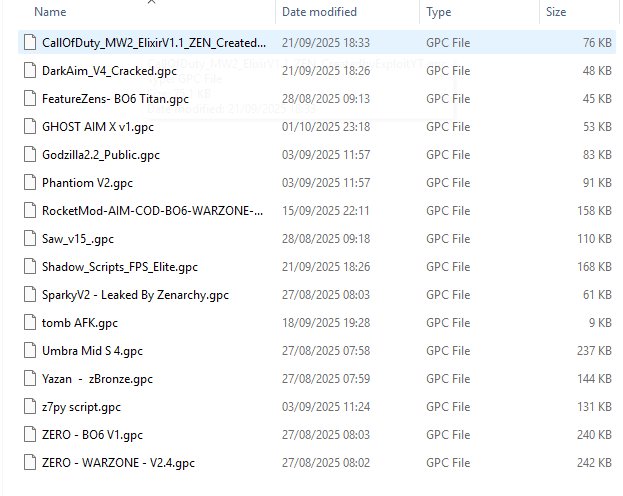Viewport: 623px width, 496px height.
Task: Click the 242 KB size cell
Action: [x=594, y=463]
